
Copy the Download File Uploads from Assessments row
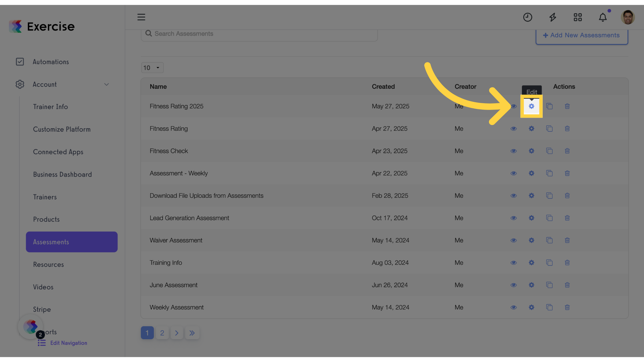549,196
